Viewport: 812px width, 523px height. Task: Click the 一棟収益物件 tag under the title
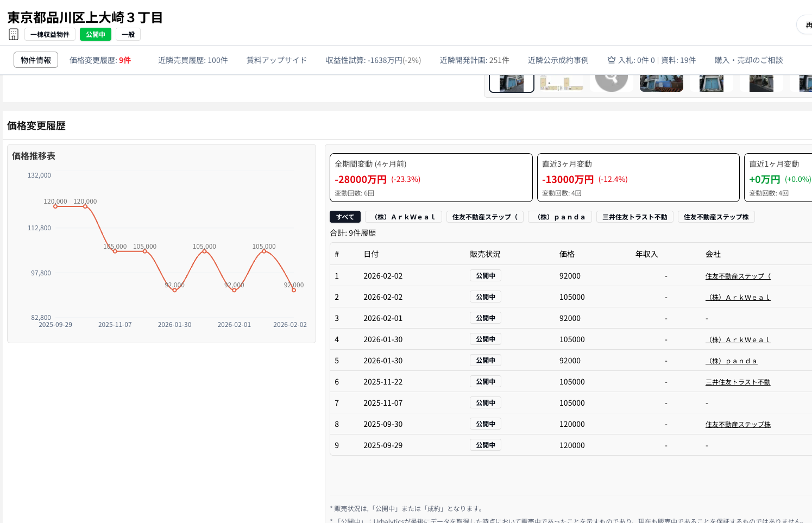[x=51, y=34]
